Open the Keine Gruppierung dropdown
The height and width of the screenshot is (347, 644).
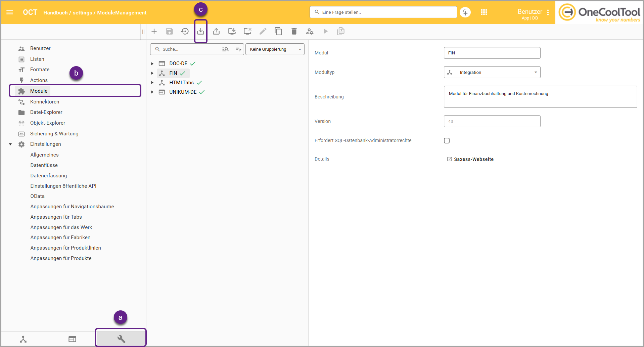275,49
